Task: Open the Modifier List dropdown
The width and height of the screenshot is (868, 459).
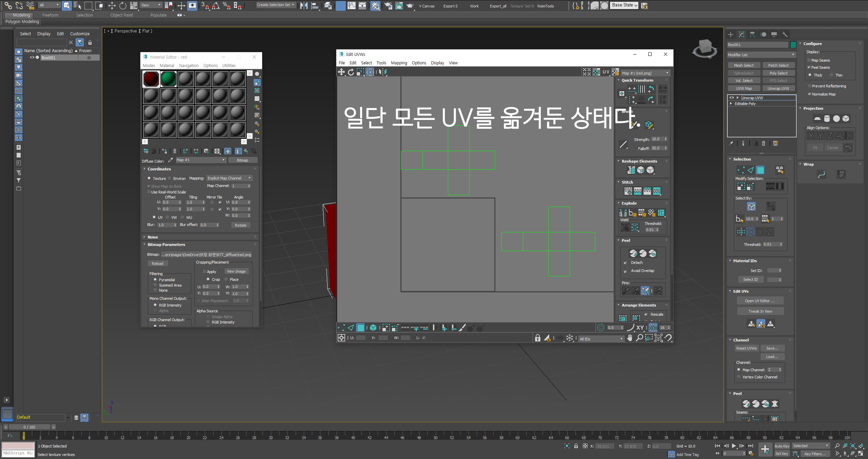Action: pyautogui.click(x=761, y=55)
